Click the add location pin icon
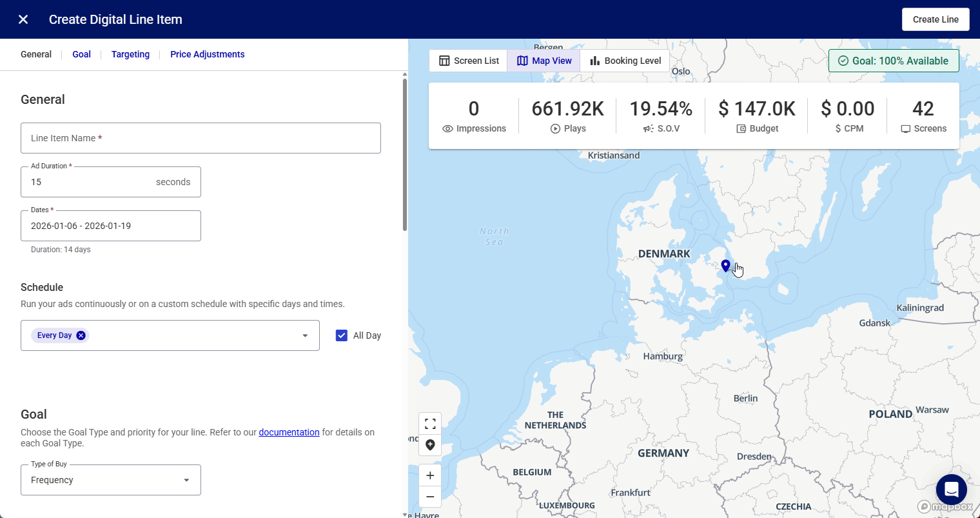The height and width of the screenshot is (518, 980). click(x=430, y=445)
